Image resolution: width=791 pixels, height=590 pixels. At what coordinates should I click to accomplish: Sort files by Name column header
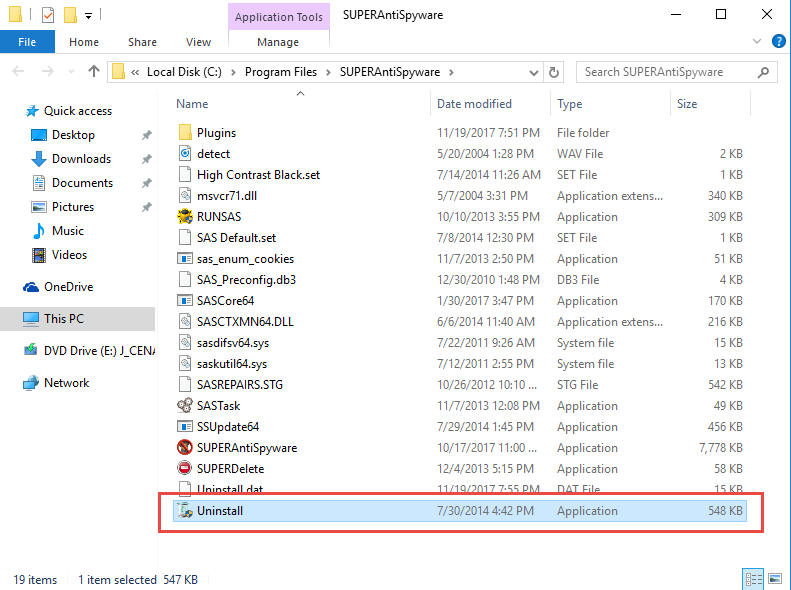pos(192,103)
